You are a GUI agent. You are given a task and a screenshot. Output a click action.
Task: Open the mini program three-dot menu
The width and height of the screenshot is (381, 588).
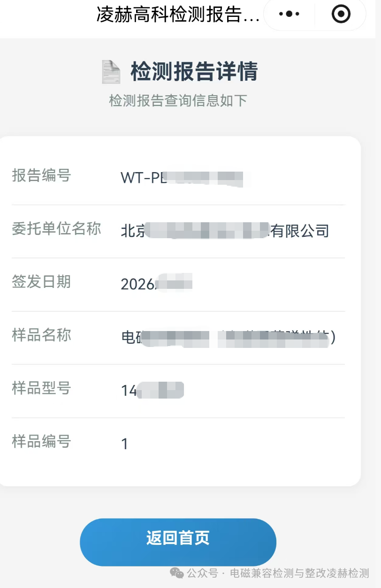pyautogui.click(x=289, y=14)
